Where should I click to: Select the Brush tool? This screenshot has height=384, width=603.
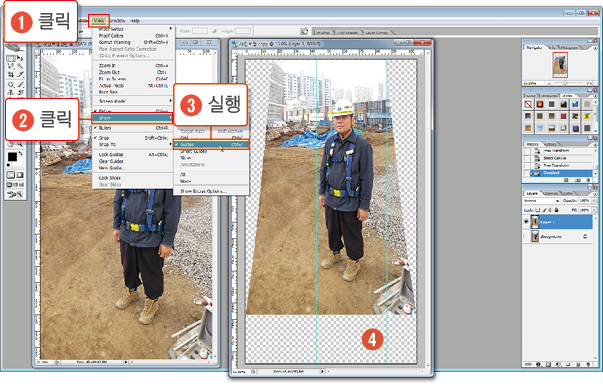(x=20, y=84)
